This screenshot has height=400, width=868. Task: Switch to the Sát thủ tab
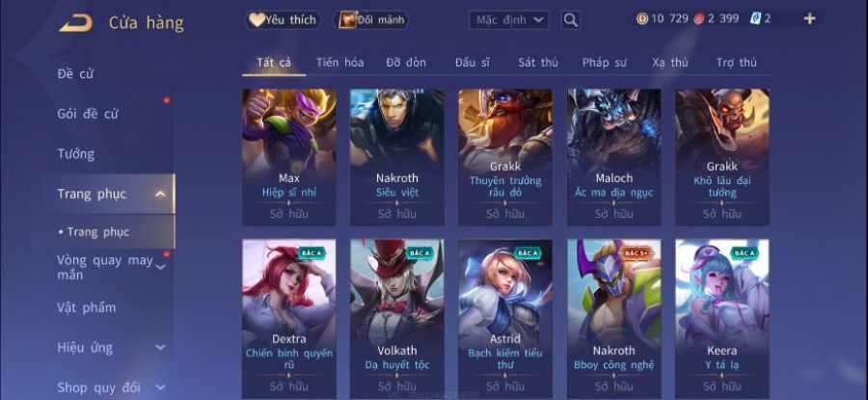pyautogui.click(x=538, y=63)
